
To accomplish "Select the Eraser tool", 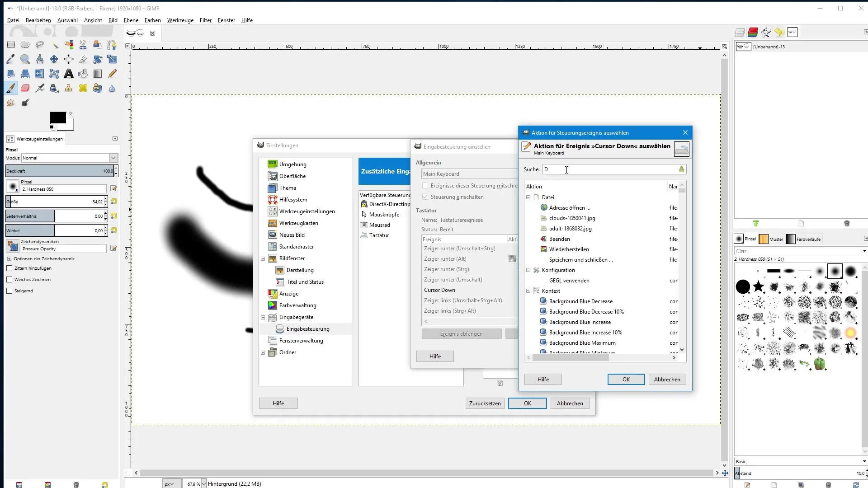I will pyautogui.click(x=25, y=88).
